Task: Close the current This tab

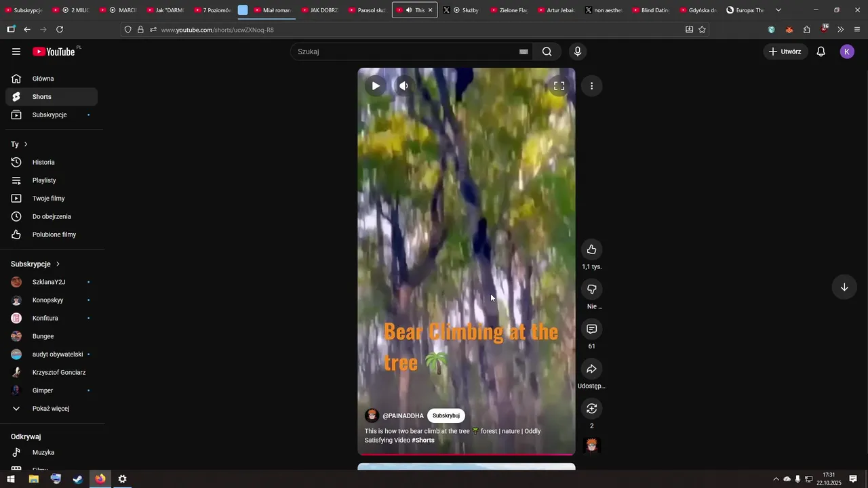Action: point(430,10)
